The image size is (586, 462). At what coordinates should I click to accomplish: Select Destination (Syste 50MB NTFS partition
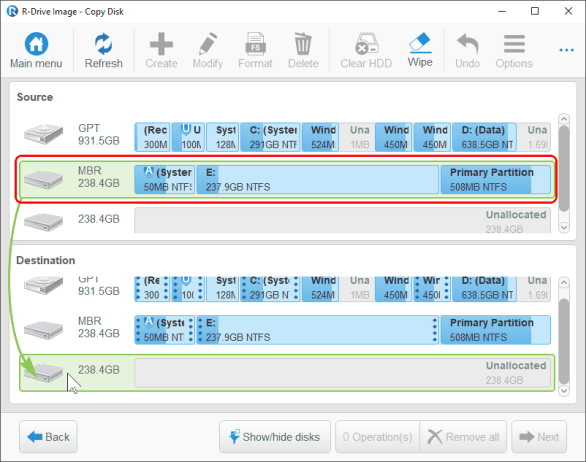pyautogui.click(x=164, y=330)
